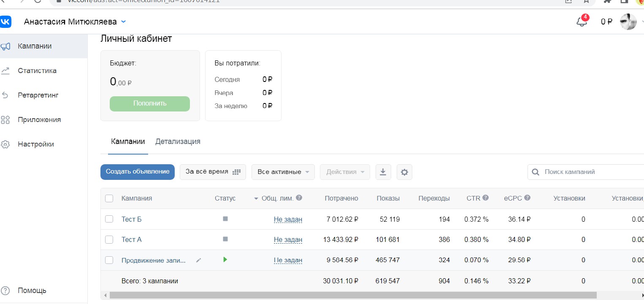Click the CTR help question icon
The height and width of the screenshot is (304, 644).
[x=485, y=198]
